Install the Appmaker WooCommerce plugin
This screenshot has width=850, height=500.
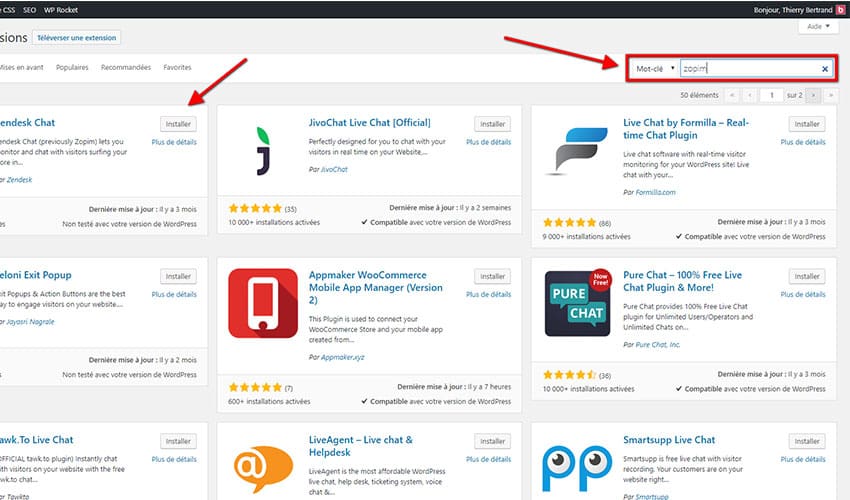tap(492, 277)
